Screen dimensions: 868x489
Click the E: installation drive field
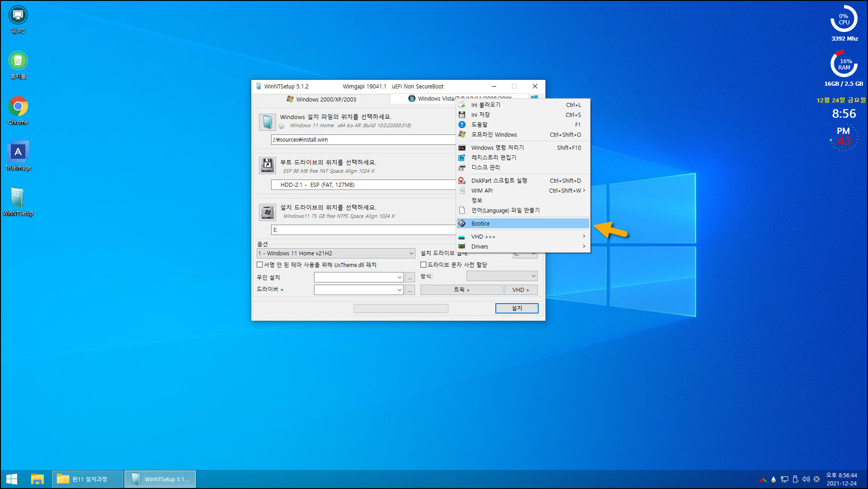pos(364,230)
